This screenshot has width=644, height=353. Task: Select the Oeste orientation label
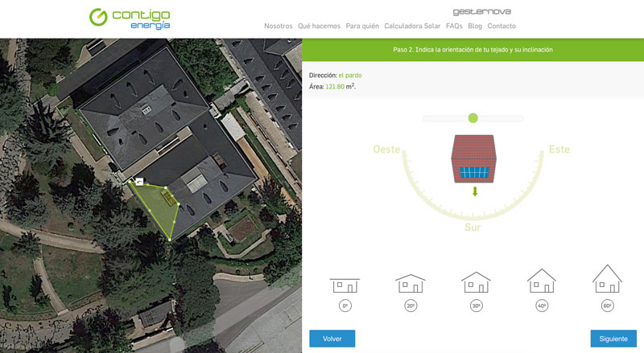coord(386,150)
